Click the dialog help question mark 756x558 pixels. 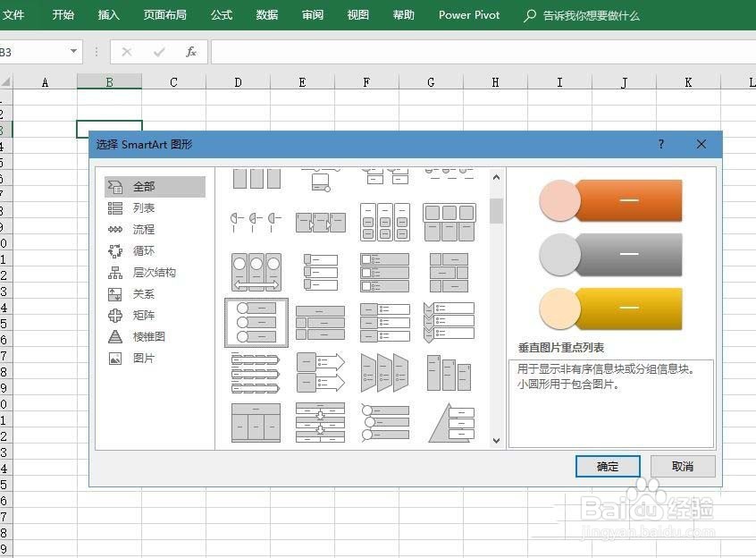pyautogui.click(x=660, y=144)
